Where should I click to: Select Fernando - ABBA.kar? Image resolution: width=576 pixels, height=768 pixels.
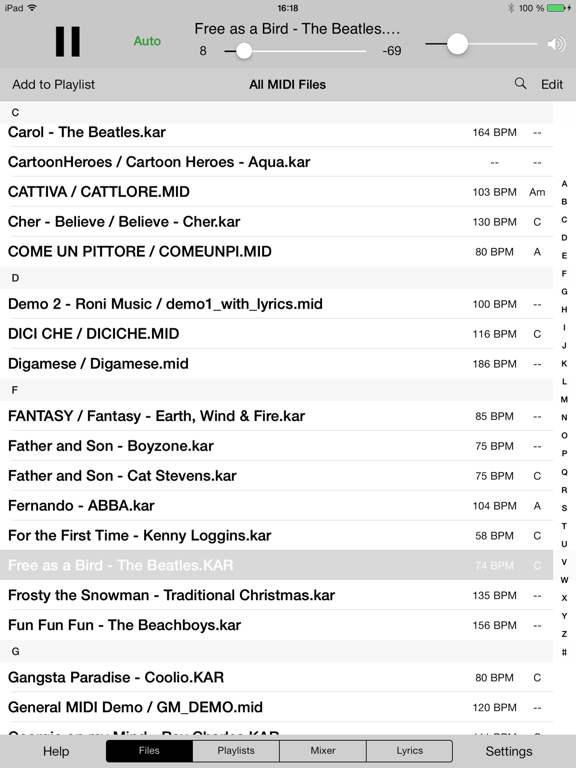277,506
